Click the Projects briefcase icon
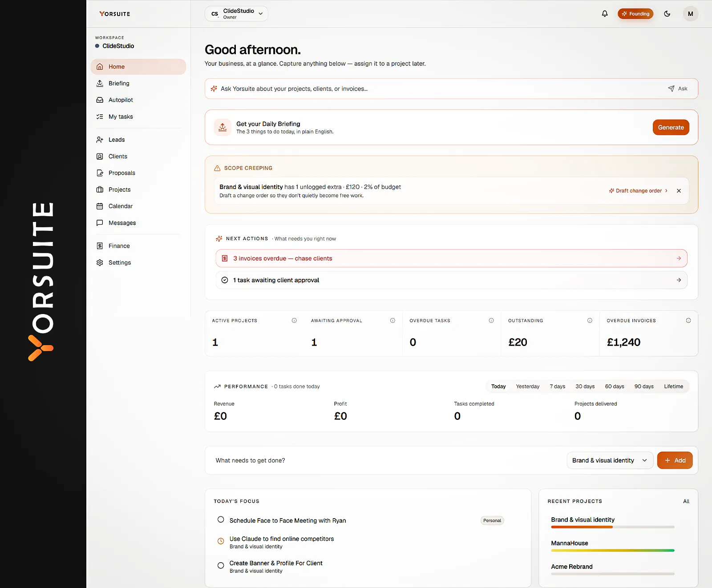Viewport: 712px width, 588px height. [100, 189]
